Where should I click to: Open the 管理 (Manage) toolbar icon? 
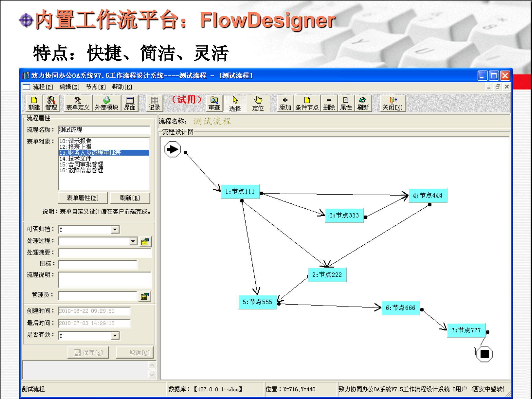point(51,103)
